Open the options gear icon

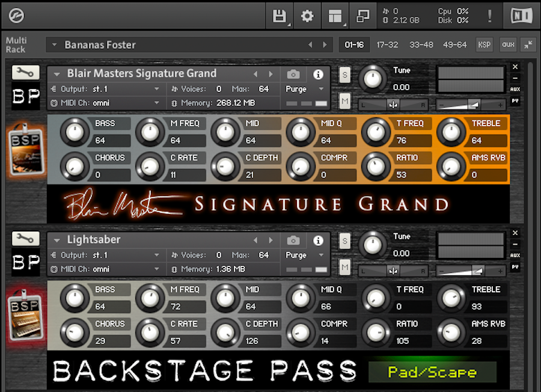(307, 16)
